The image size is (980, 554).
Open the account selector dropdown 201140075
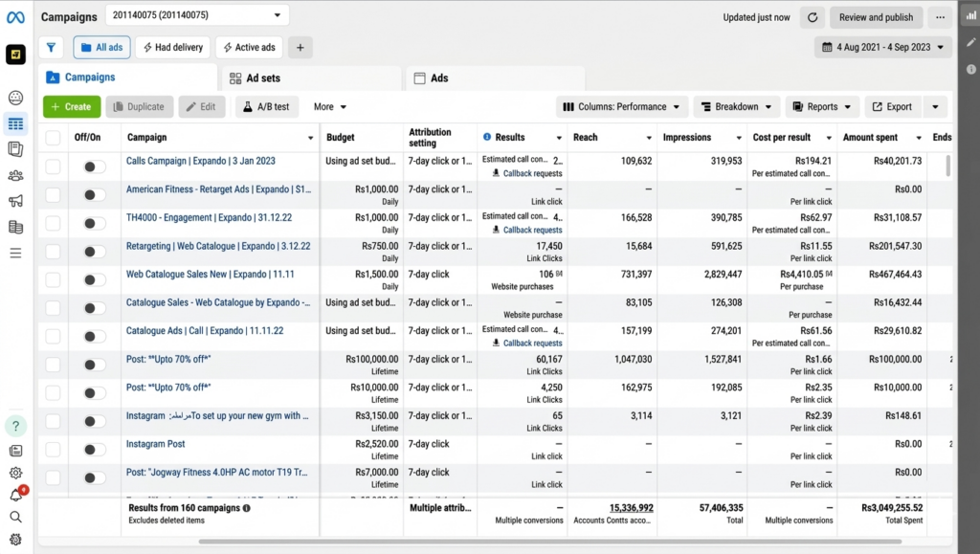pos(196,15)
